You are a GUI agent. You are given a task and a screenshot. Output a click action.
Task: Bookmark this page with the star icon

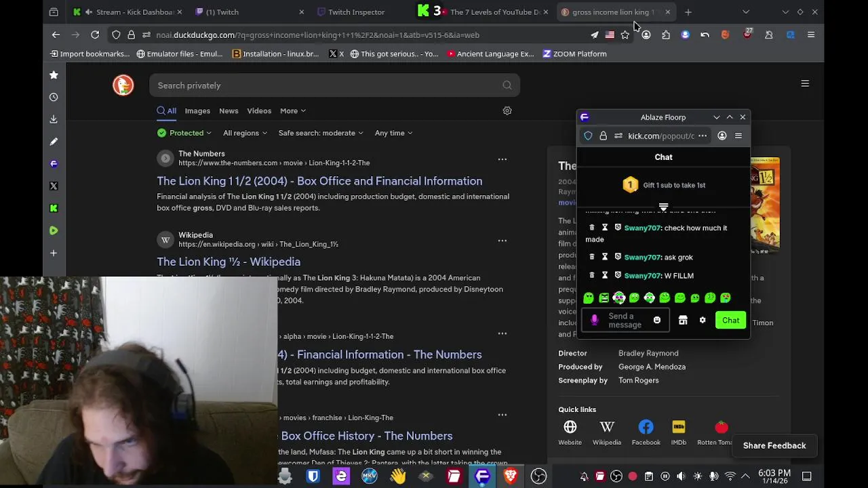(625, 35)
